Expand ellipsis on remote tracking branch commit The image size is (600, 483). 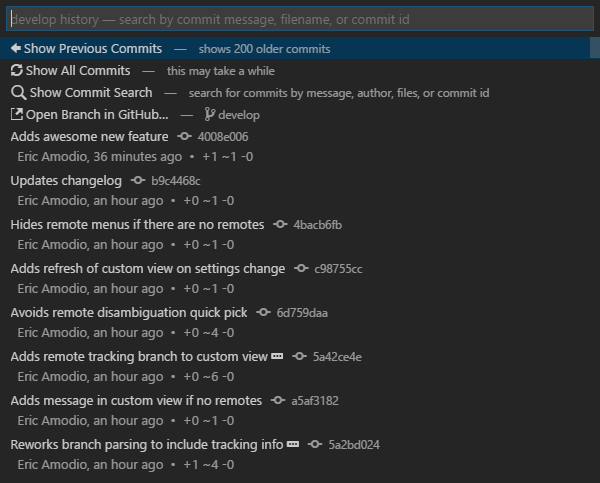pyautogui.click(x=277, y=357)
